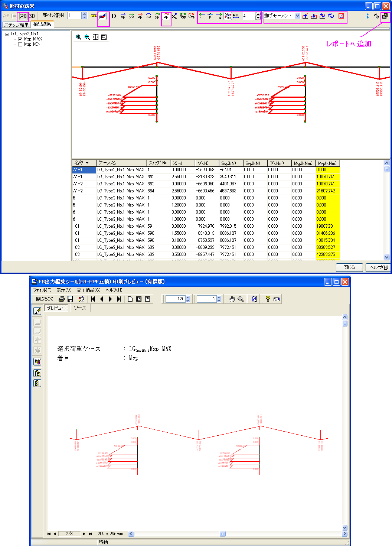Zoom out on the diagram view

click(87, 37)
